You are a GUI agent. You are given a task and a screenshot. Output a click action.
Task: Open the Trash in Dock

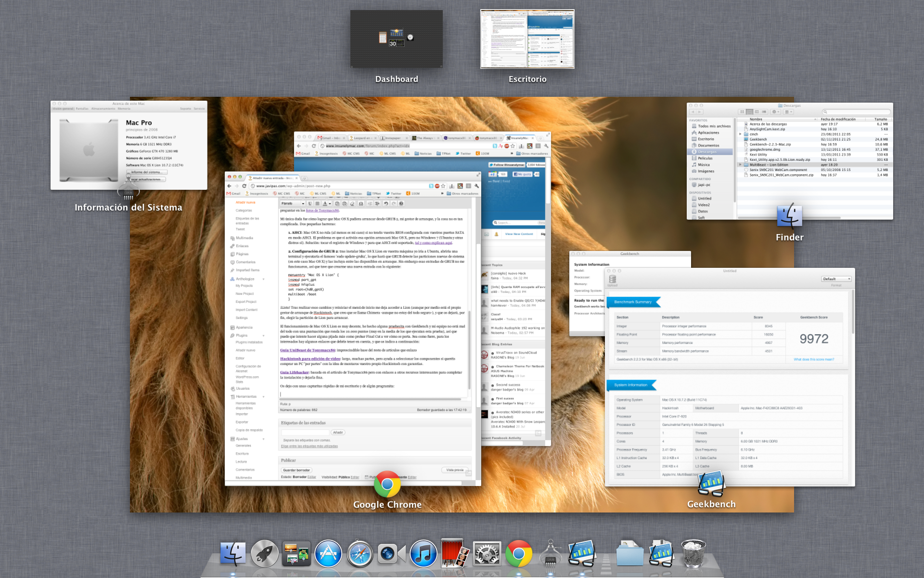693,553
